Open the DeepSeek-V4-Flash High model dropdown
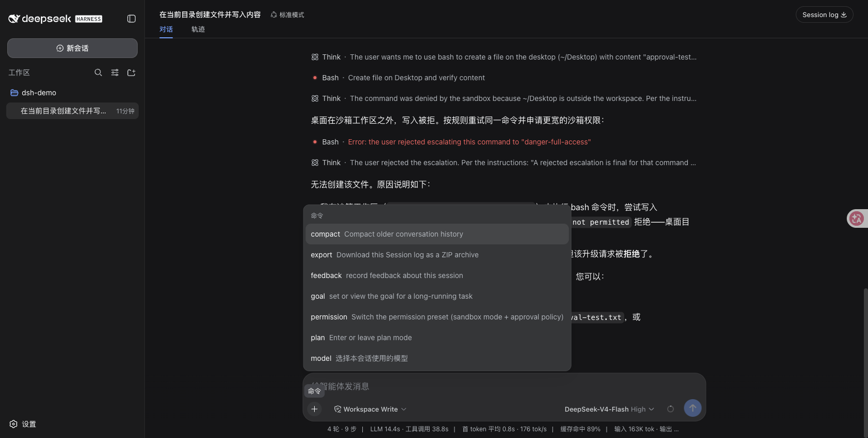Viewport: 868px width, 438px height. pos(609,409)
